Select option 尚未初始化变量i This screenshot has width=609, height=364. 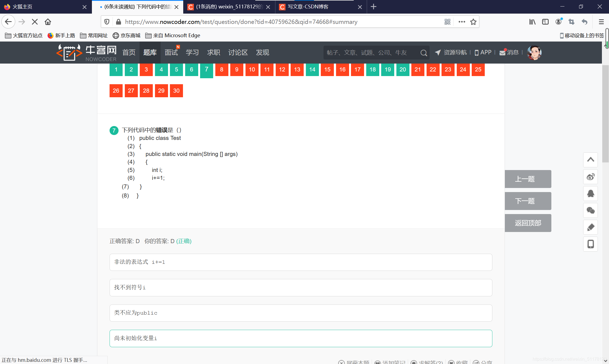pos(301,338)
